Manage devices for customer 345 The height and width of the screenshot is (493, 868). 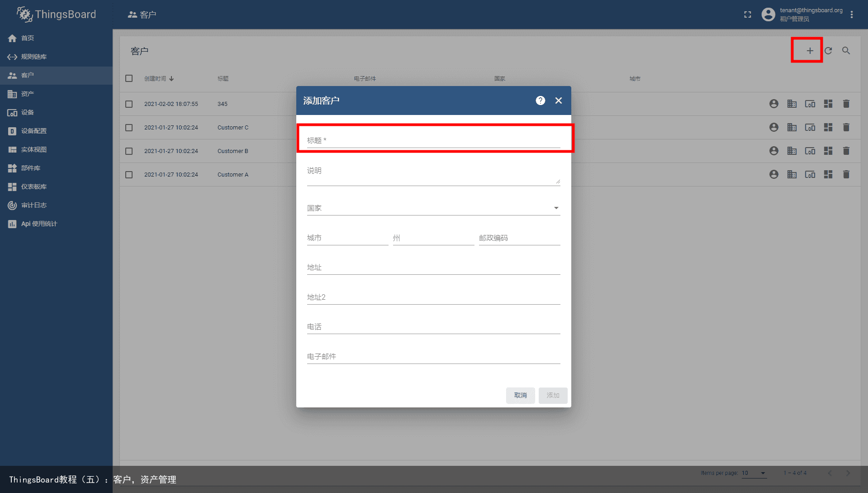(810, 104)
